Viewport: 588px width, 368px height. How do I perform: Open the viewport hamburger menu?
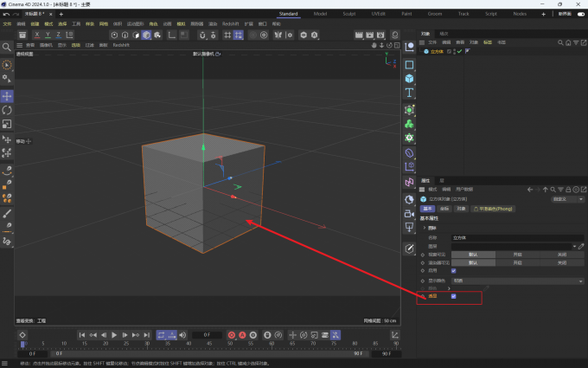(20, 45)
